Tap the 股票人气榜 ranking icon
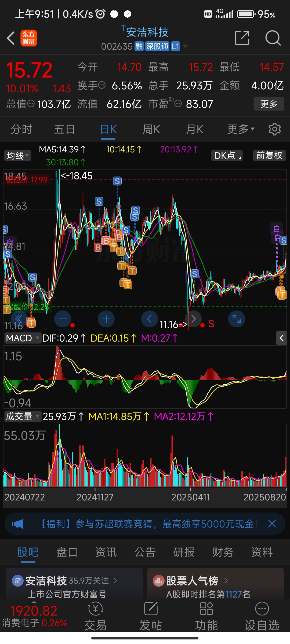Image resolution: width=290 pixels, height=644 pixels. pyautogui.click(x=158, y=581)
